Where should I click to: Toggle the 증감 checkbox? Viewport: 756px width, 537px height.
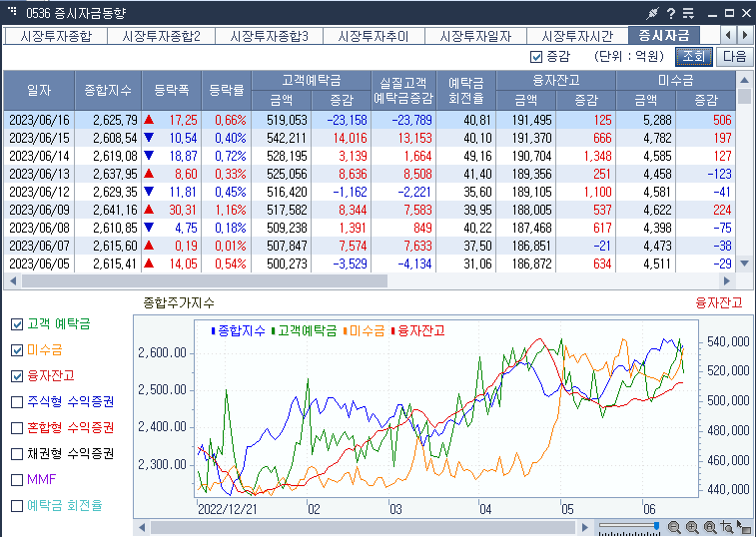click(535, 57)
